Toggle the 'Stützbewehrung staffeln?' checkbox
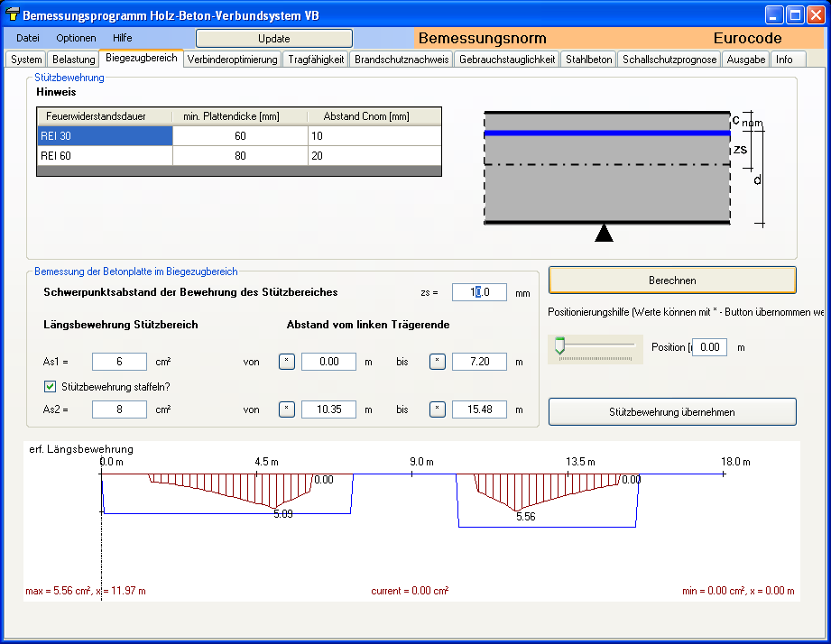The image size is (831, 644). (x=51, y=387)
